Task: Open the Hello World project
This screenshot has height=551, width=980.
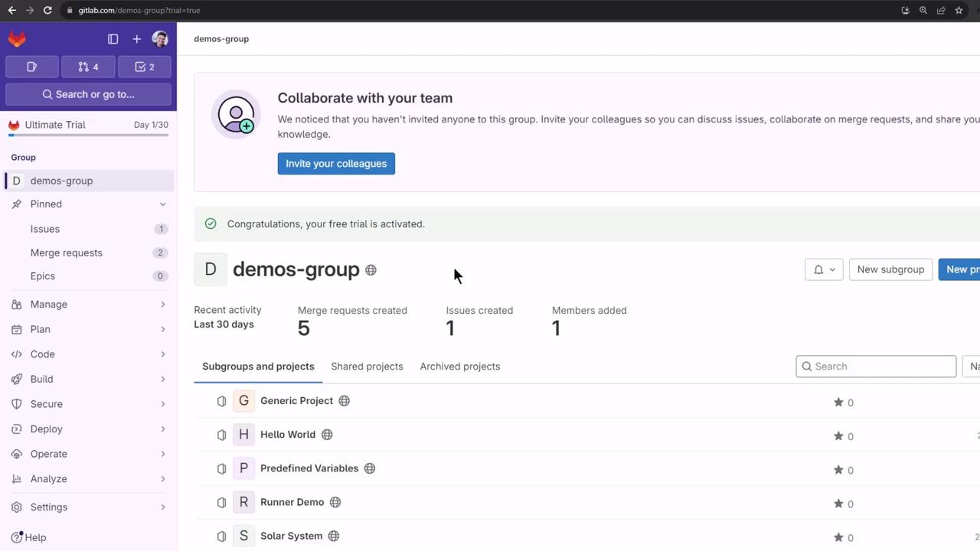Action: point(288,435)
